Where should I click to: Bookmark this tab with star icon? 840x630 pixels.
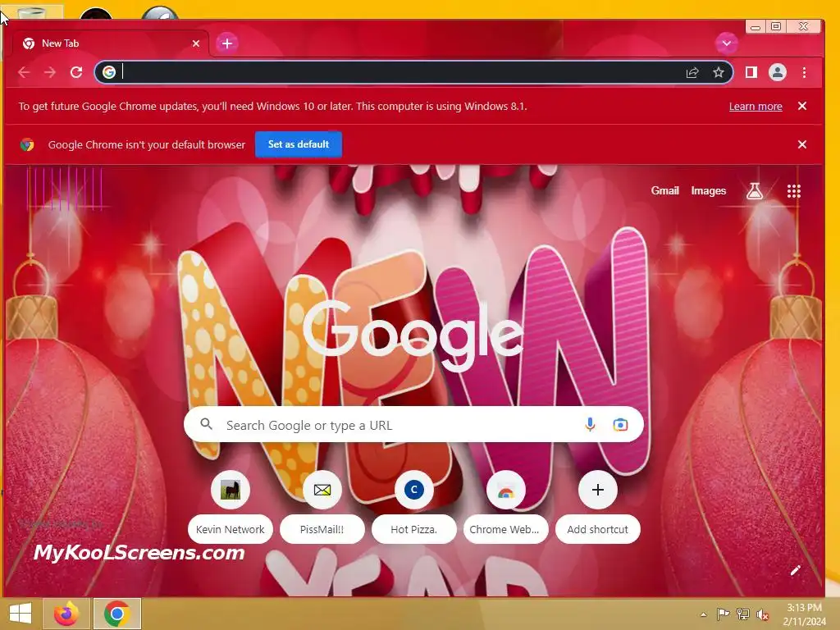pos(719,72)
